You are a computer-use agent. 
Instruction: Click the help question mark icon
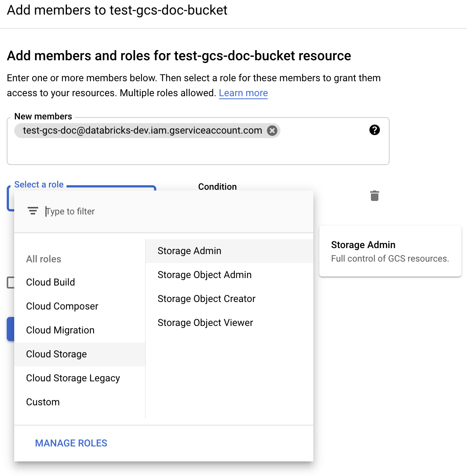pos(374,130)
